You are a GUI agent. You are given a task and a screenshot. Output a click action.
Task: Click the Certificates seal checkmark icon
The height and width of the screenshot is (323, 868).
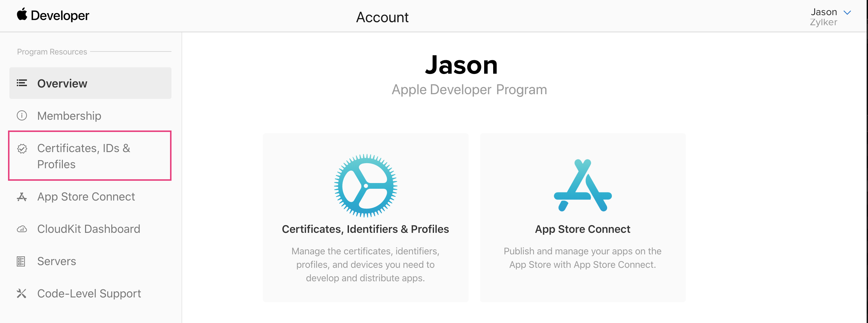(22, 149)
